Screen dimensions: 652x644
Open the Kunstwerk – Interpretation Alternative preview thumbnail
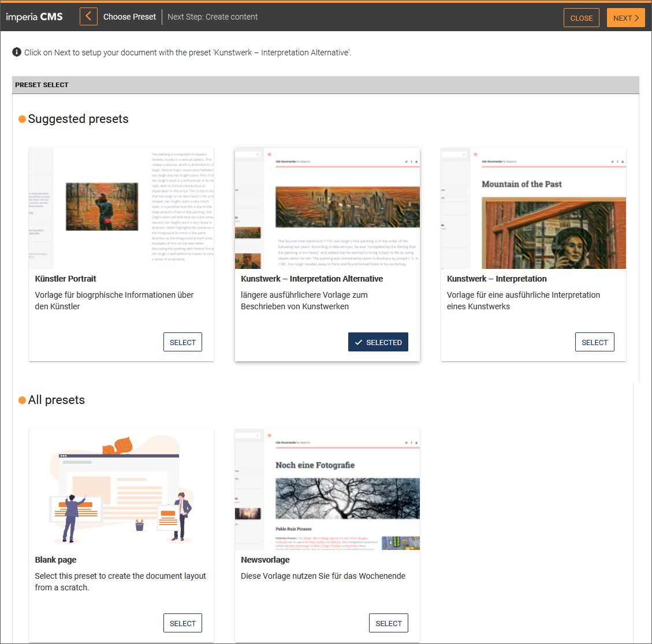(x=327, y=208)
